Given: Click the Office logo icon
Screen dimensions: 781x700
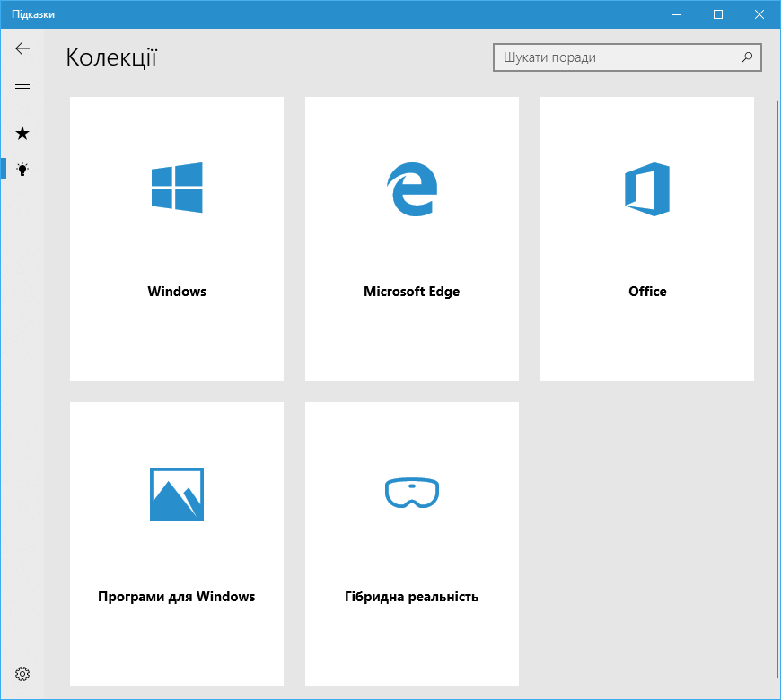Looking at the screenshot, I should 647,188.
